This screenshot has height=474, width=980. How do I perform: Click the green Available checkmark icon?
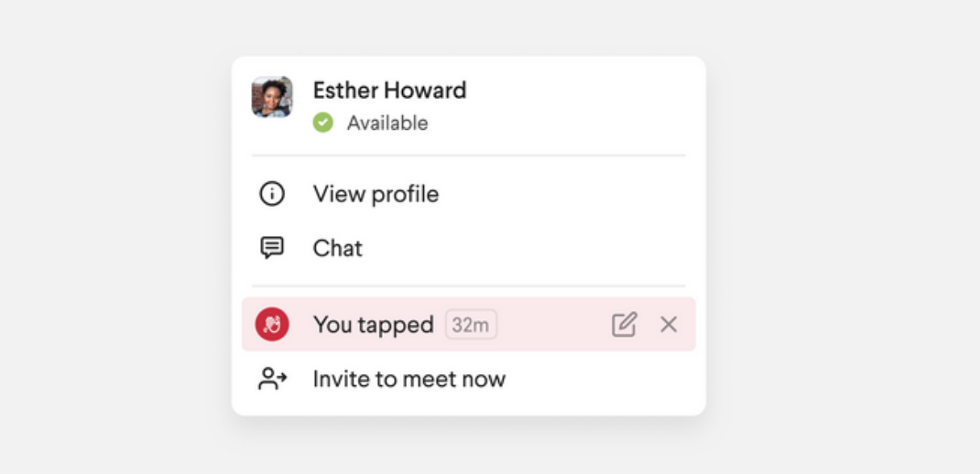point(322,123)
